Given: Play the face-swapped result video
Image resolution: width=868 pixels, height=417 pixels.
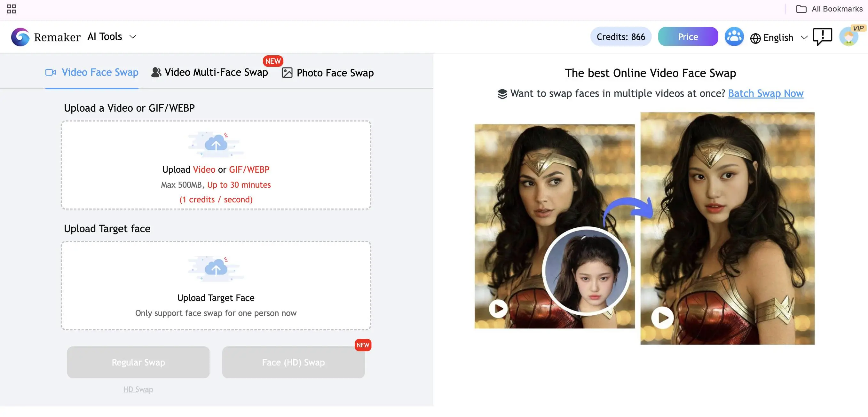Looking at the screenshot, I should pos(662,317).
